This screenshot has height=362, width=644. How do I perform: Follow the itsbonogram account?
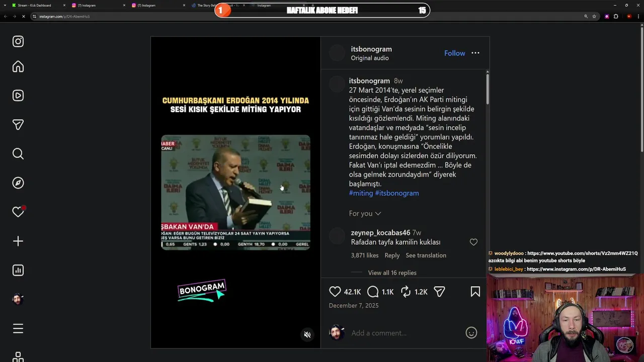pos(454,53)
